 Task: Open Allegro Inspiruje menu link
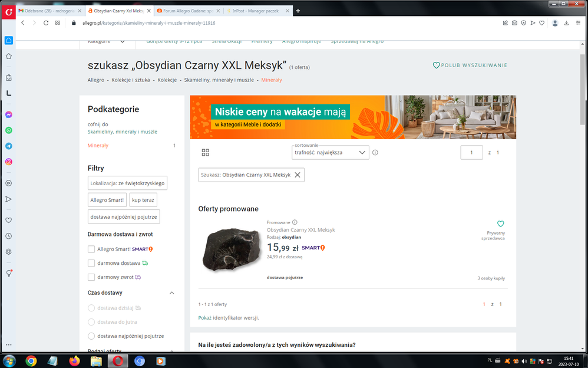(302, 41)
